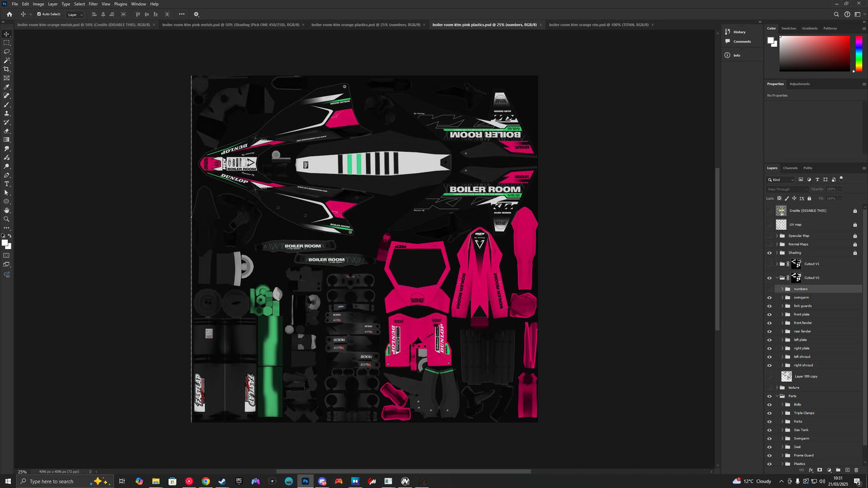Select the Ellipse shape tool
This screenshot has width=868, height=488.
7,202
